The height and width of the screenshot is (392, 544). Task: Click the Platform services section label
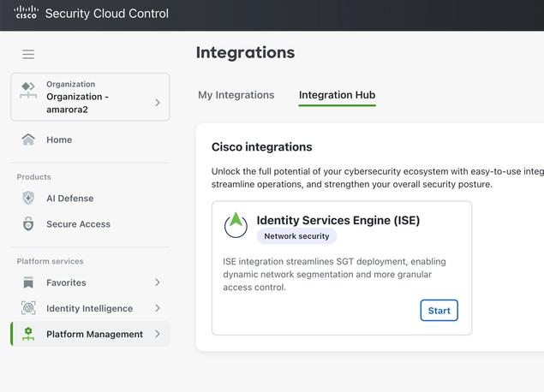point(51,261)
